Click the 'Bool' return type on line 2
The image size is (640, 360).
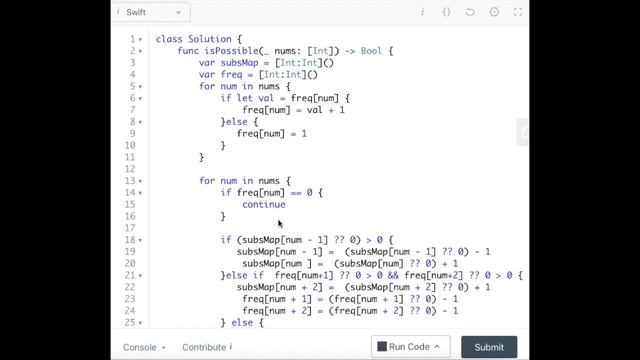(x=371, y=51)
